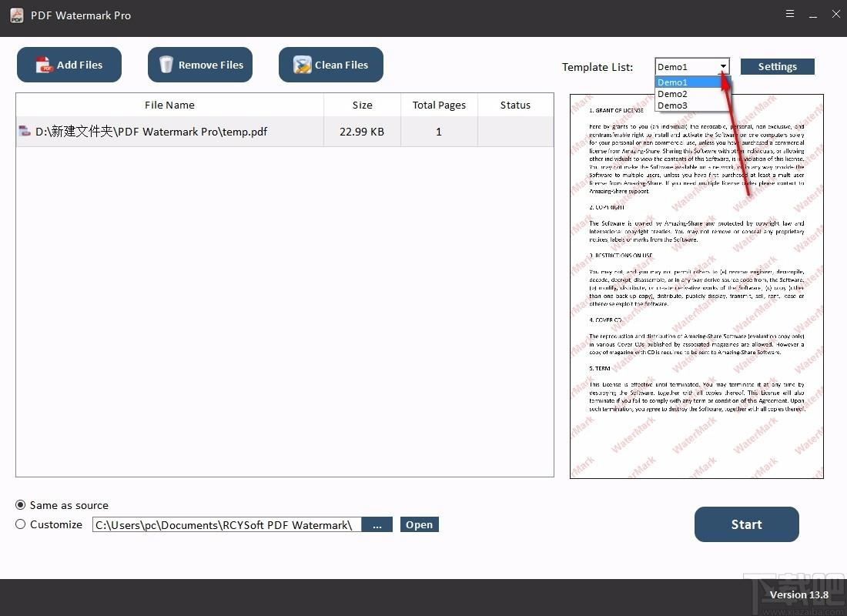847x616 pixels.
Task: Click the Clean Files button label
Action: tap(341, 65)
